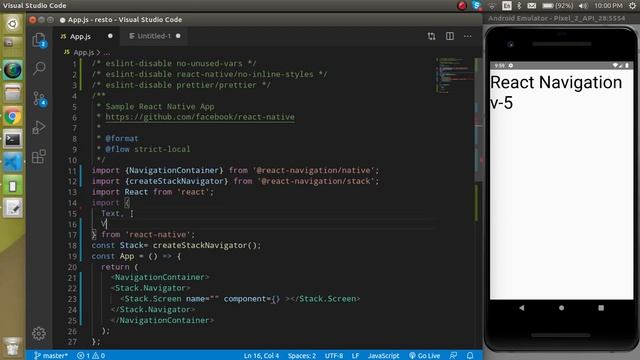Open the text editor dock icon with pencil

(x=12, y=209)
